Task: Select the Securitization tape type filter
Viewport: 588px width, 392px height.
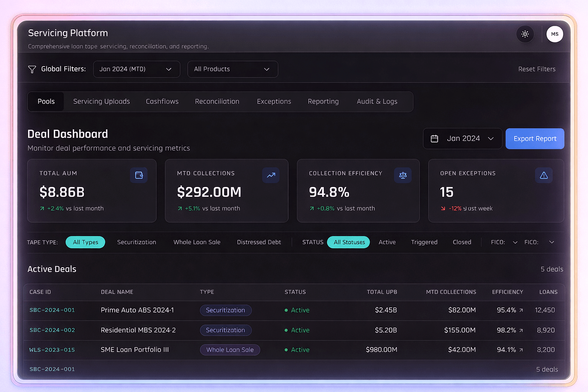Action: (x=136, y=242)
